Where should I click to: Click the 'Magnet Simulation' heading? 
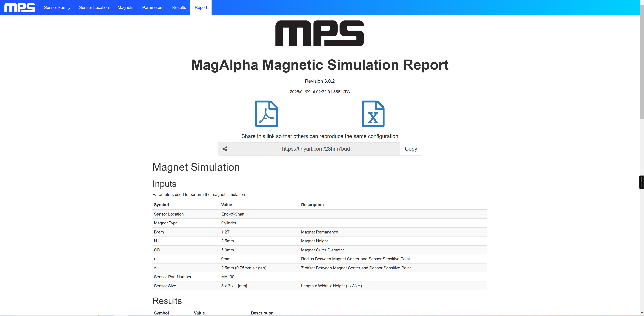pos(196,167)
